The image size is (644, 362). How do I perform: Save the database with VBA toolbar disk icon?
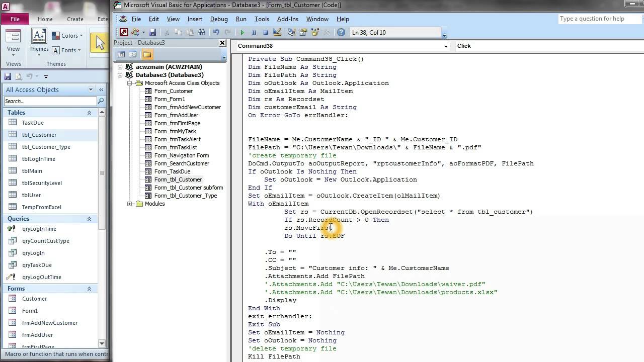152,32
